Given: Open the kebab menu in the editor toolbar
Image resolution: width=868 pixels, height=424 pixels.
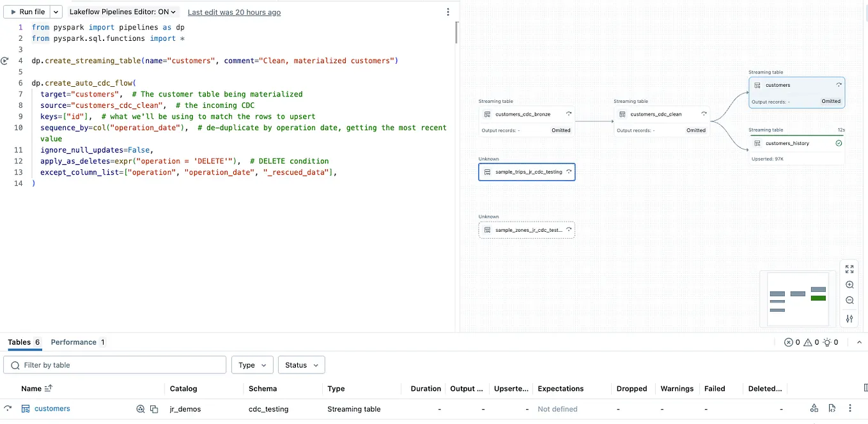Looking at the screenshot, I should point(447,11).
